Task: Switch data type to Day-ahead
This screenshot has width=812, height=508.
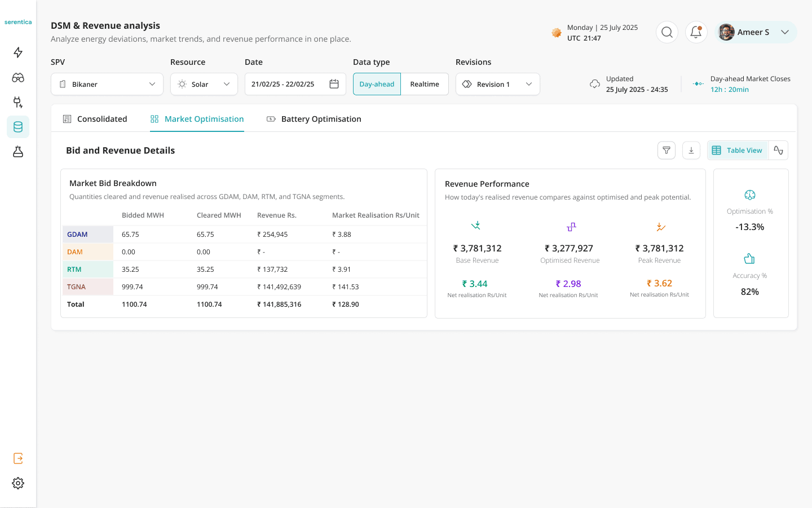Action: pos(377,84)
